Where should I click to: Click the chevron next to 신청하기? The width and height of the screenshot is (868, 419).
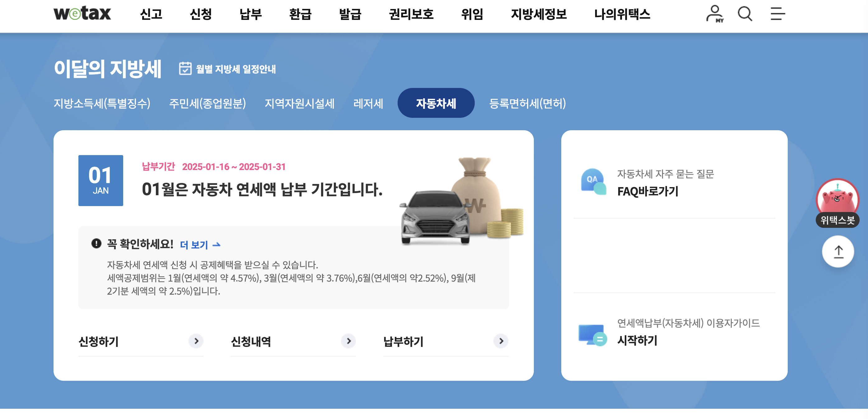[x=196, y=341]
